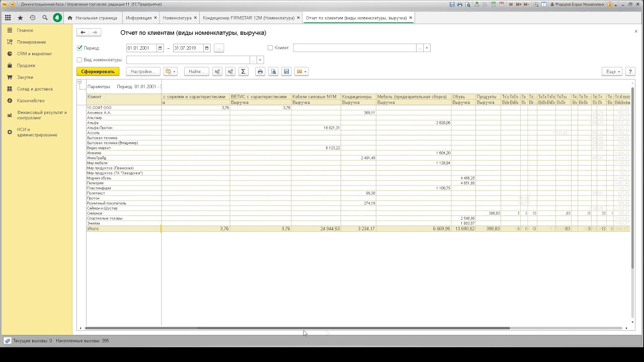Screen dimensions: 644x362
Task: Open the standard period selection ellipsis button
Action: point(219,48)
